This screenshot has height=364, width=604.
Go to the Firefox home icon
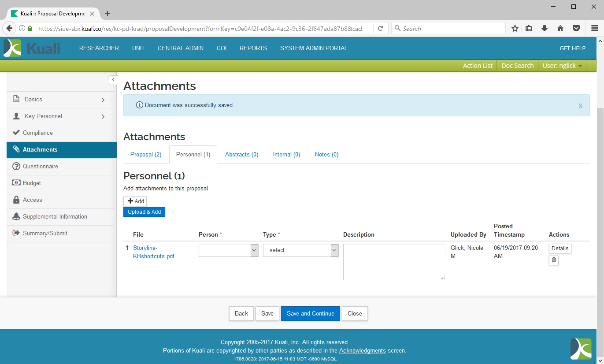tap(560, 29)
